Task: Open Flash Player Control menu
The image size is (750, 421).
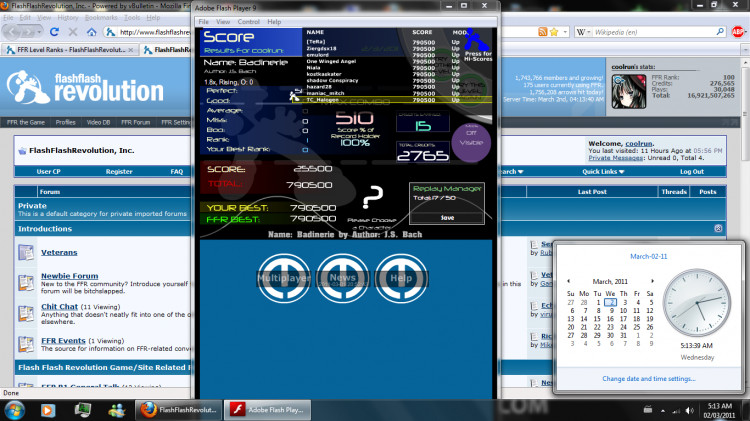Action: (x=248, y=22)
